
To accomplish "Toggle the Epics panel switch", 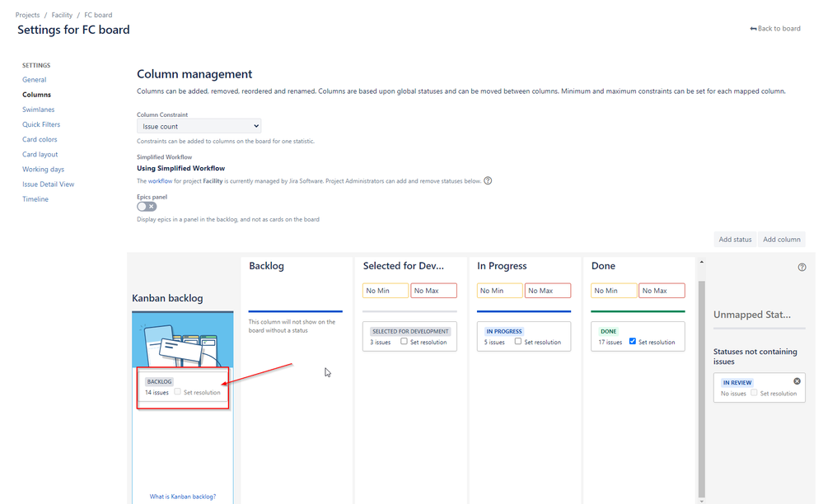I will [147, 207].
